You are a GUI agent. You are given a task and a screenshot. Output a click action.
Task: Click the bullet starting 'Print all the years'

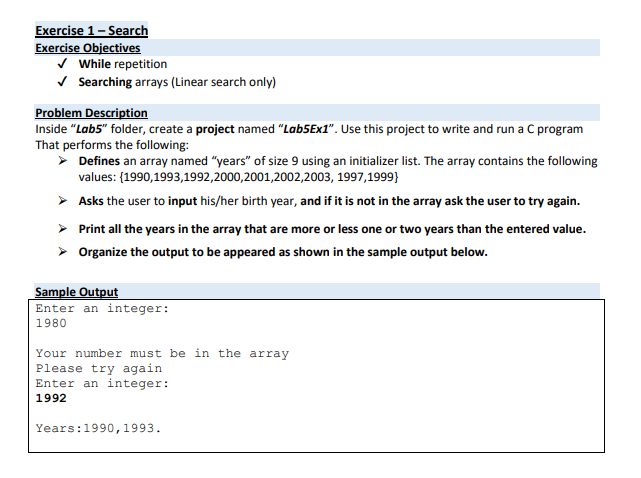[x=332, y=229]
